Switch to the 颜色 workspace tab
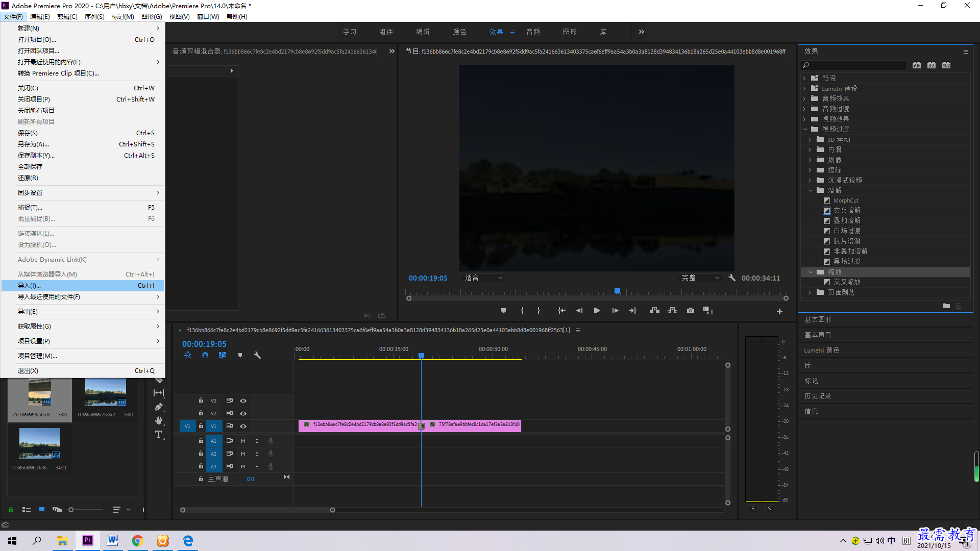This screenshot has width=980, height=551. point(459,32)
